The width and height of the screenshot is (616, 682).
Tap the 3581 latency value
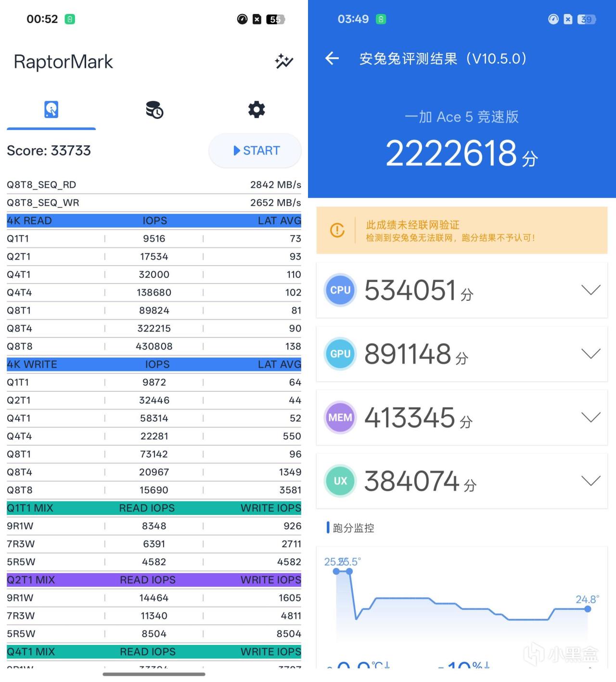tap(290, 490)
